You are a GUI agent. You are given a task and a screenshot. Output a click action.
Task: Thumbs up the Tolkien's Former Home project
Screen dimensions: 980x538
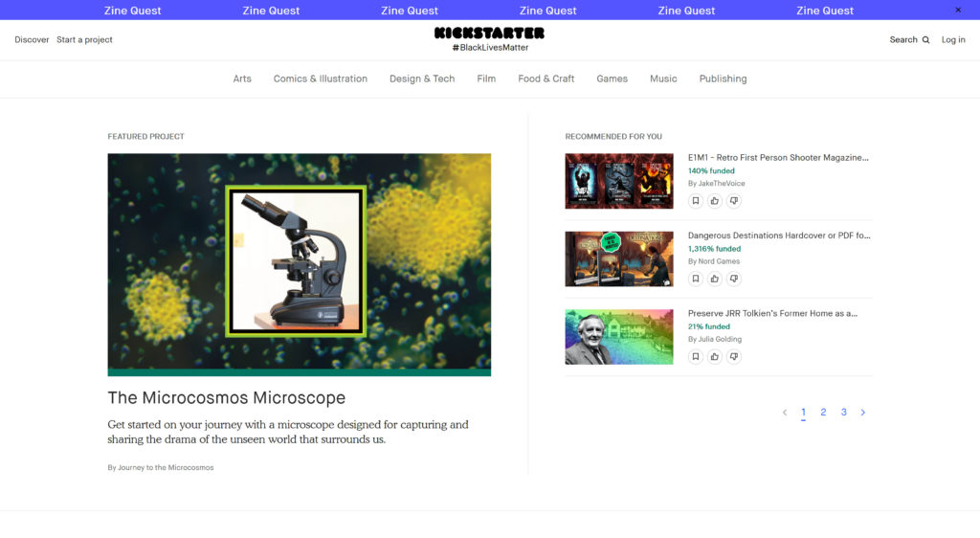click(x=714, y=357)
